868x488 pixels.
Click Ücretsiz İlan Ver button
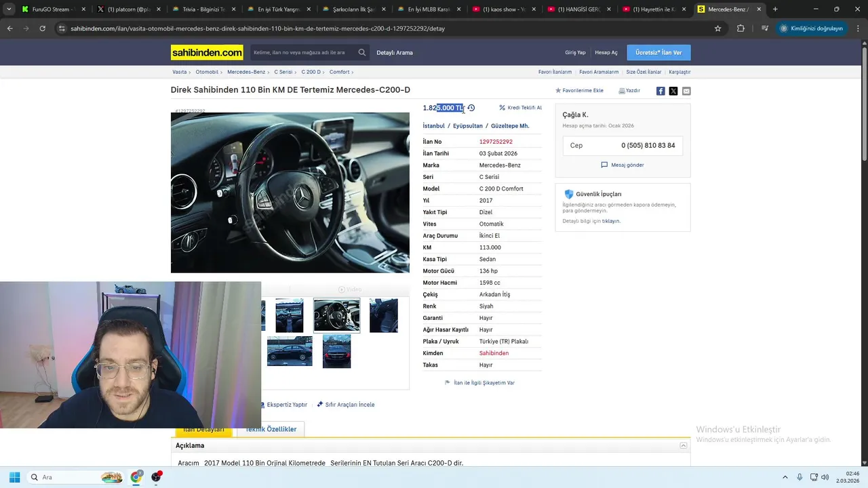coord(658,52)
